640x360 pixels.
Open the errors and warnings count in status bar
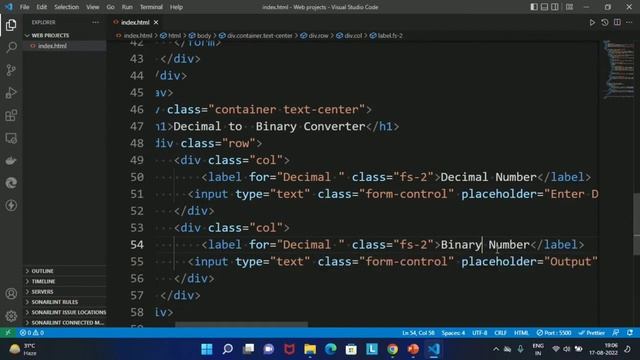pyautogui.click(x=32, y=333)
